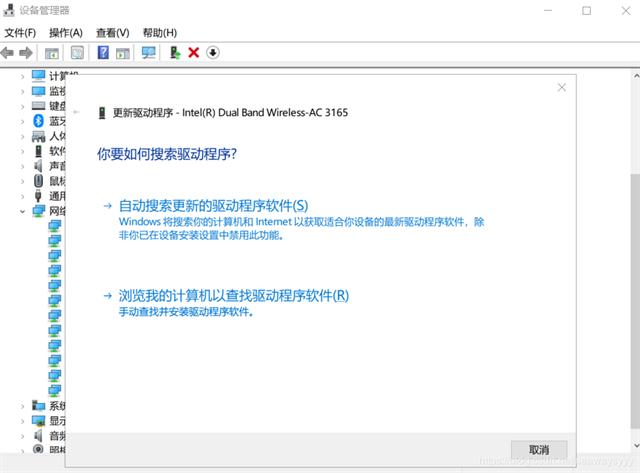Expand the Bluetooth (蓝牙) tree node
The image size is (640, 473).
(x=22, y=121)
